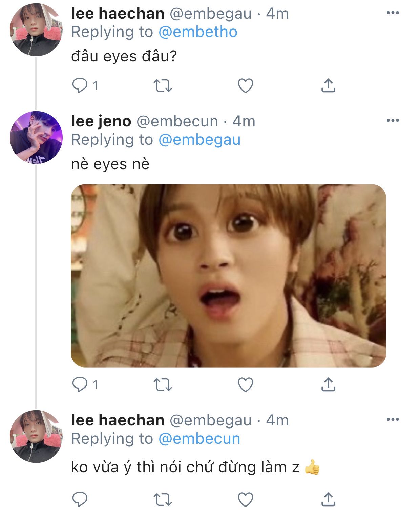Viewport: 420px width, 516px height.
Task: Reply to the "nè eyes nè" tweet
Action: click(x=80, y=384)
